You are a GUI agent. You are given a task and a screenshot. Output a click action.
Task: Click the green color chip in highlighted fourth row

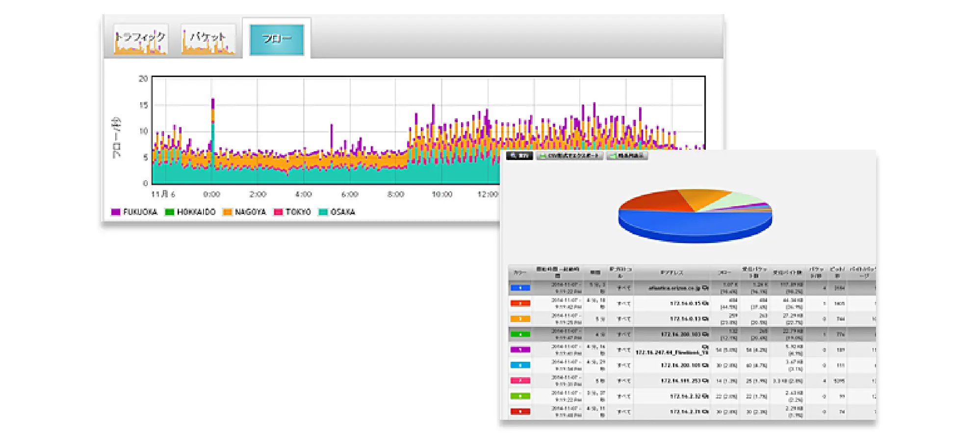click(x=520, y=334)
